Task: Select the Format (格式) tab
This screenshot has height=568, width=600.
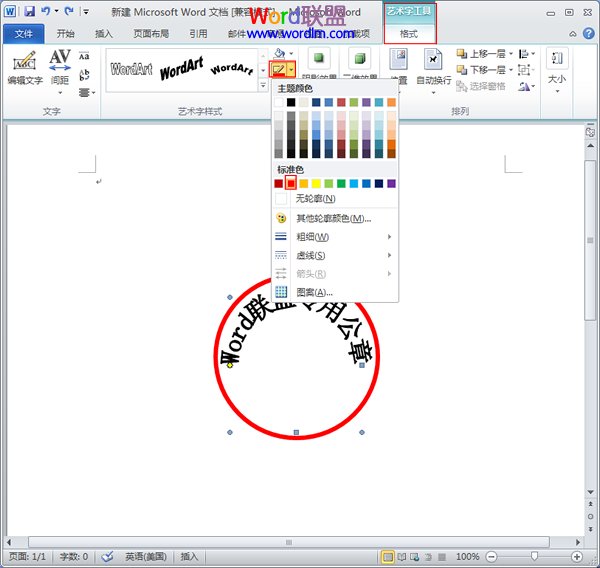Action: tap(409, 34)
